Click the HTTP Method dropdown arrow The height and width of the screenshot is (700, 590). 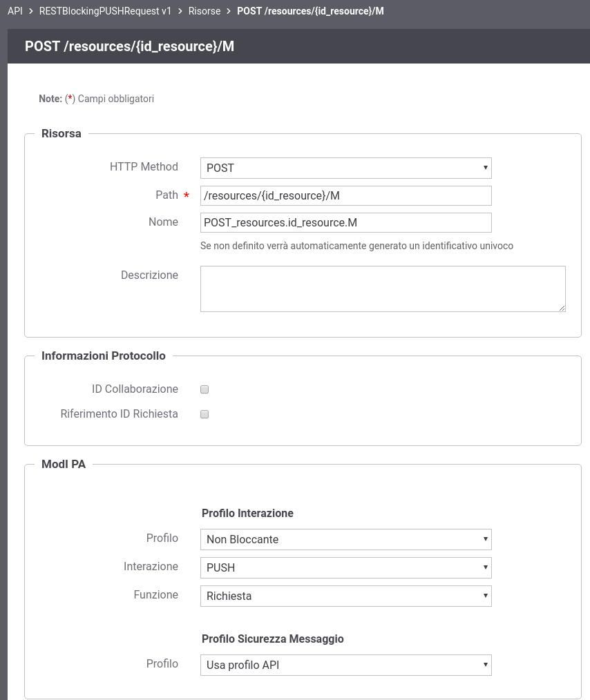(x=485, y=168)
